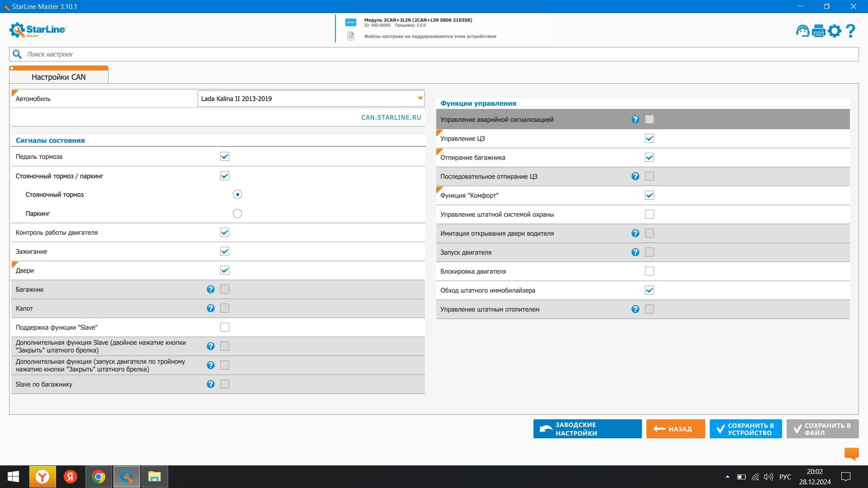Open the support headset icon
This screenshot has height=488, width=868.
802,31
